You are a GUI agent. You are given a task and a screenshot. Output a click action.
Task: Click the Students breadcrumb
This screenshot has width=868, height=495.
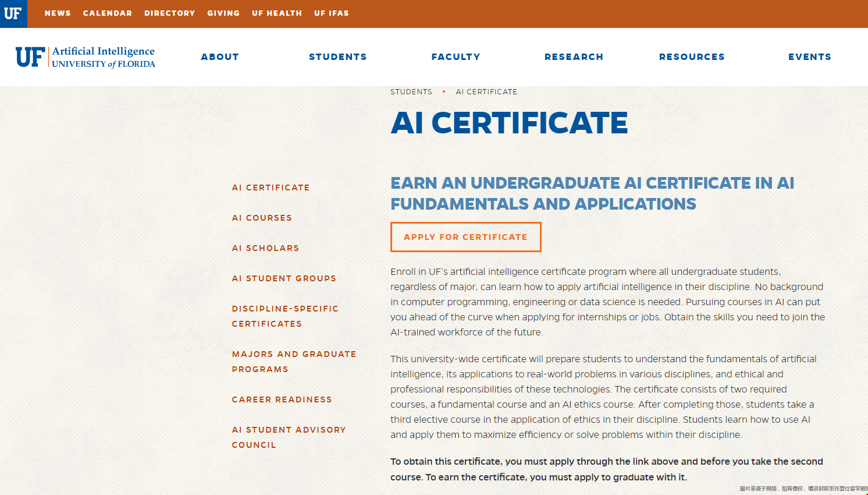[x=411, y=92]
